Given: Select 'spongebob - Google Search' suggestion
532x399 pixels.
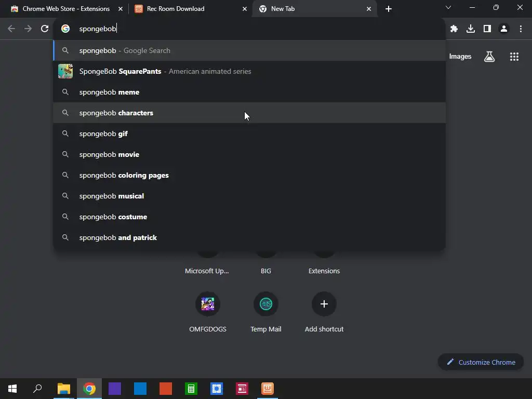Looking at the screenshot, I should 249,50.
